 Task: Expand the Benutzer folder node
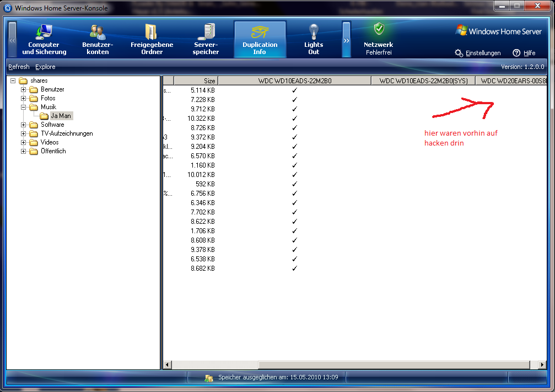(x=23, y=89)
